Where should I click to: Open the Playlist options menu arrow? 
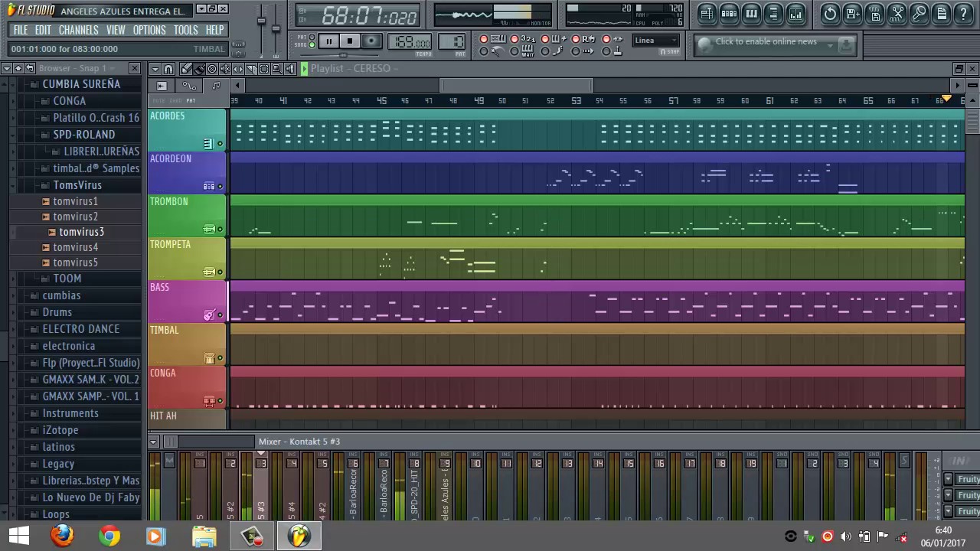155,69
